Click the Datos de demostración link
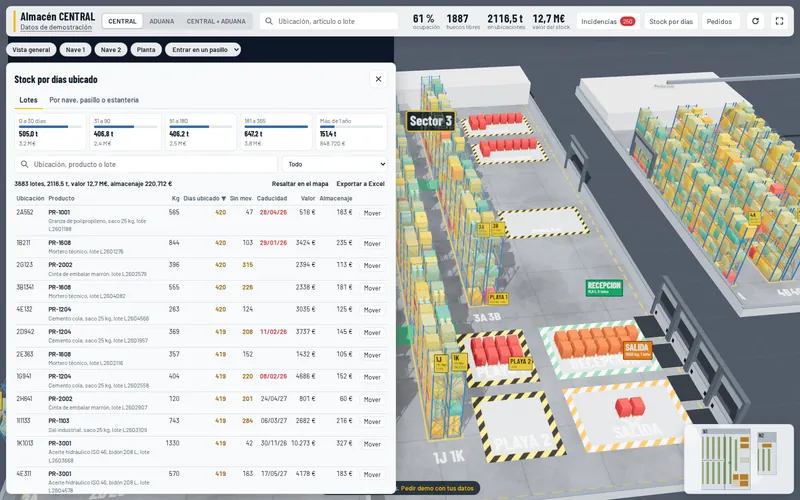 click(x=56, y=28)
